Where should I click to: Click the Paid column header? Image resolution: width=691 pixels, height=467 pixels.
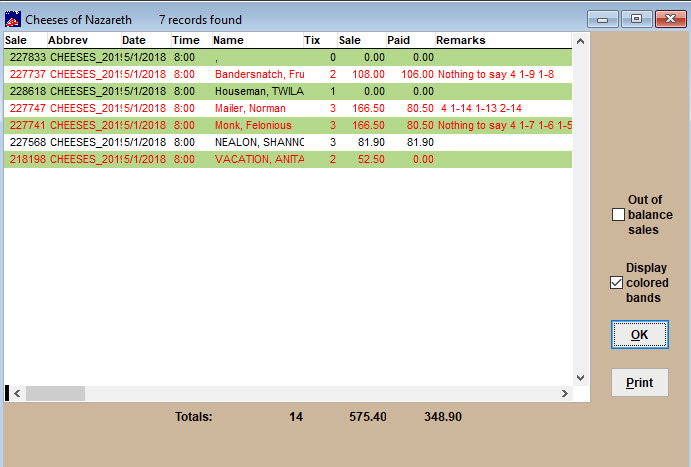point(399,40)
